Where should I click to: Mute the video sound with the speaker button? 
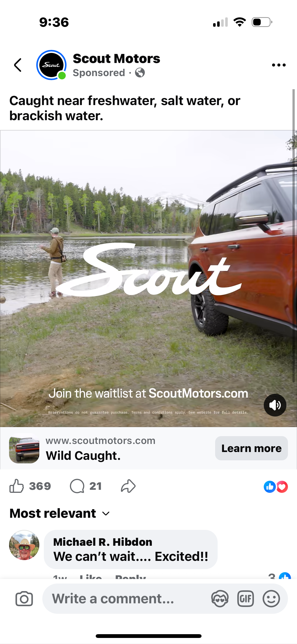[275, 405]
